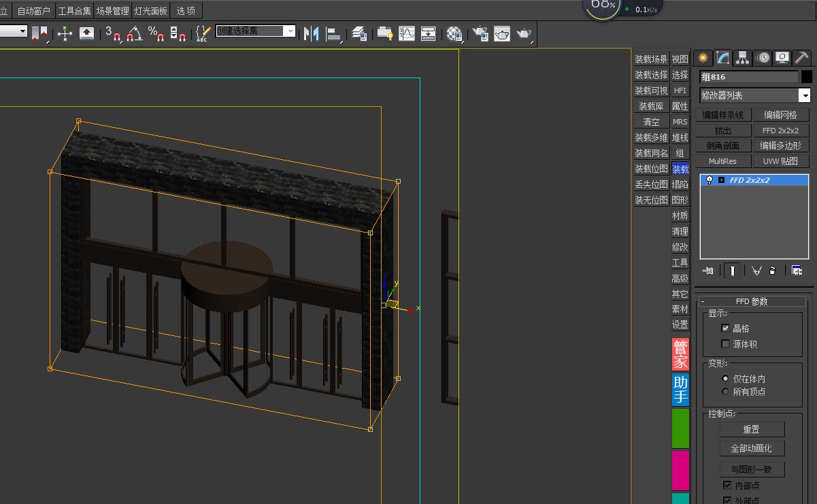Click the 全部动画化 button

pyautogui.click(x=752, y=448)
